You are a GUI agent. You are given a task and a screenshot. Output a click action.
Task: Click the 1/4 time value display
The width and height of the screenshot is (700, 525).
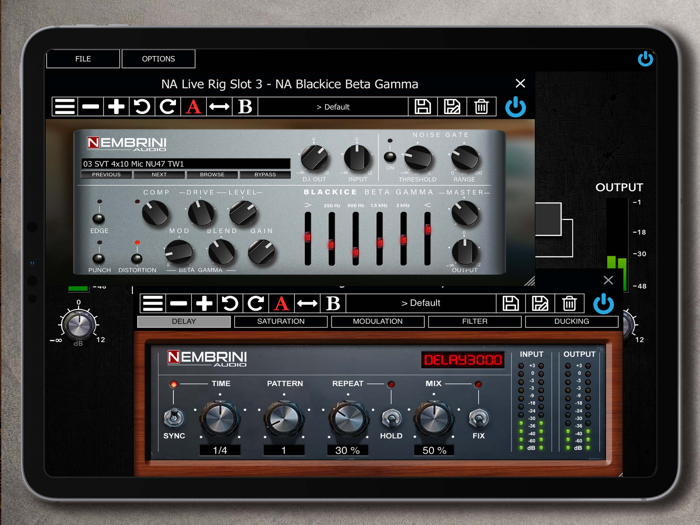[220, 450]
